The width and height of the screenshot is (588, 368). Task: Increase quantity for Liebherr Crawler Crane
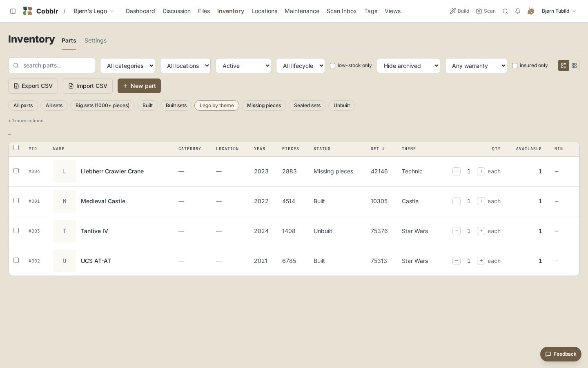[481, 171]
